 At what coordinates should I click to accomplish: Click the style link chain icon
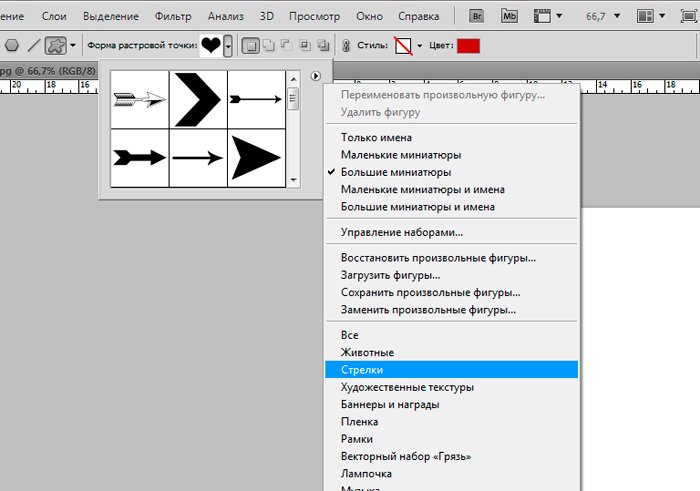click(346, 46)
